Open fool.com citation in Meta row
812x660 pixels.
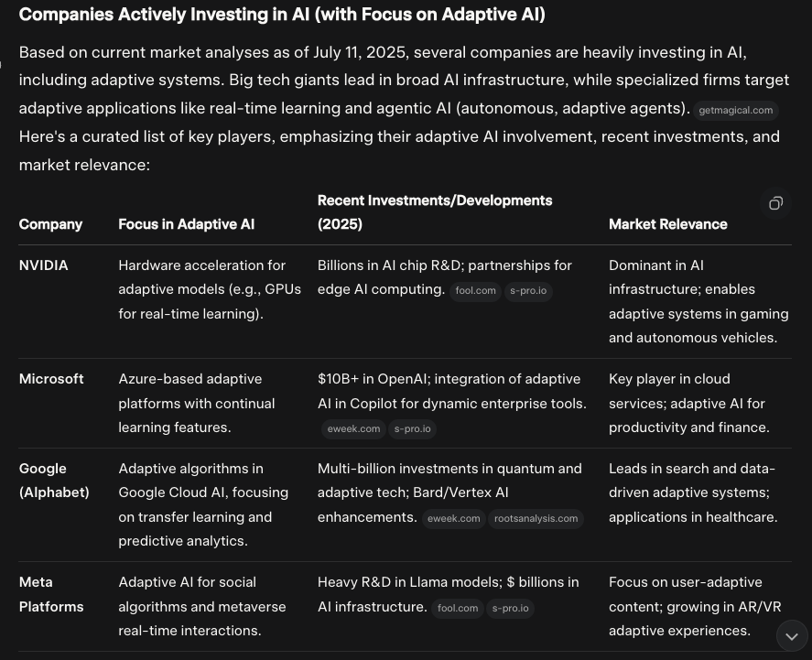click(458, 608)
